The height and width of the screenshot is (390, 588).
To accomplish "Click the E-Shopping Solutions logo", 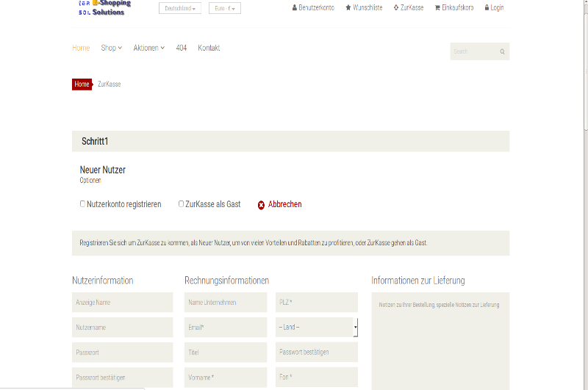I will coord(104,8).
